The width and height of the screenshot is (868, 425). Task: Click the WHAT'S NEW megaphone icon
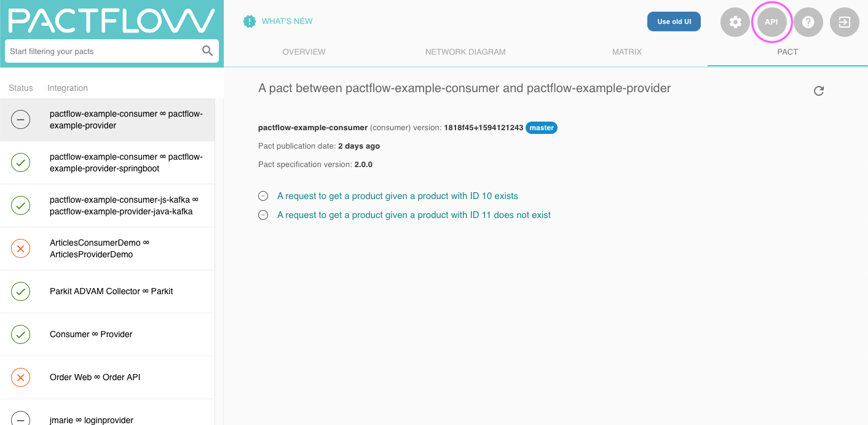click(249, 21)
